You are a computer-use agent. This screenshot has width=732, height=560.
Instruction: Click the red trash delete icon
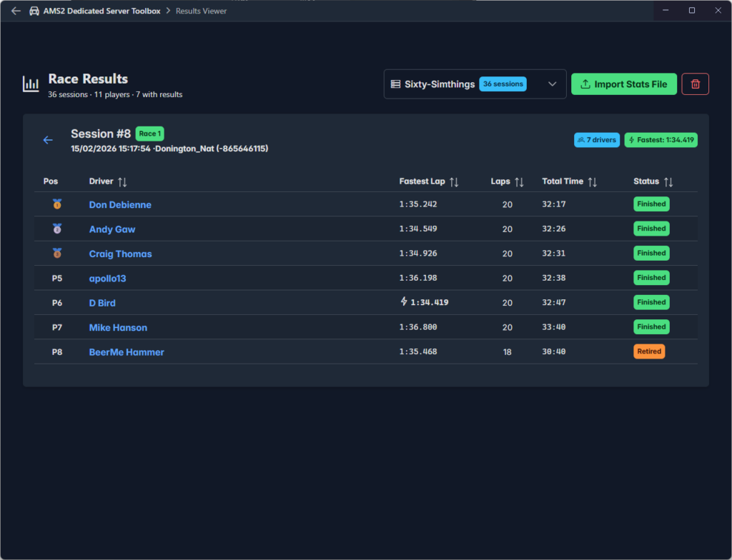(x=695, y=84)
